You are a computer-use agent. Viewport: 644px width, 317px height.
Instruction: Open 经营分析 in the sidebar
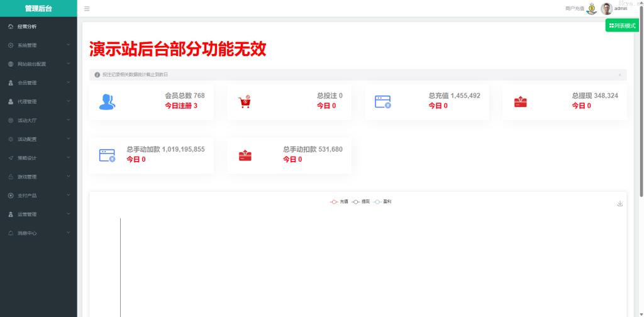click(x=27, y=26)
